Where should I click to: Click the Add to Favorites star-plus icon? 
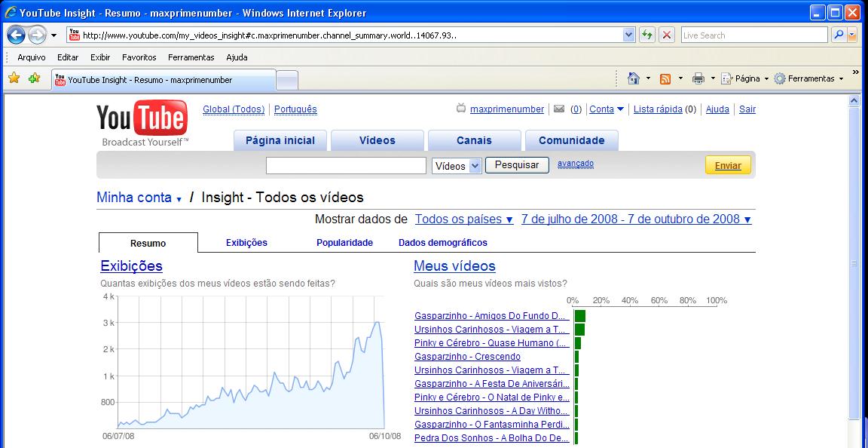35,78
